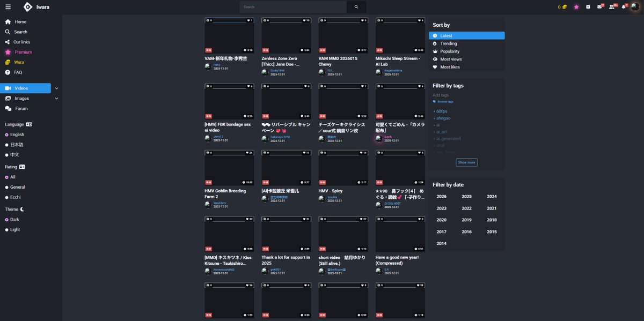
Task: Expand the Videos submenu chevron
Action: (x=56, y=88)
